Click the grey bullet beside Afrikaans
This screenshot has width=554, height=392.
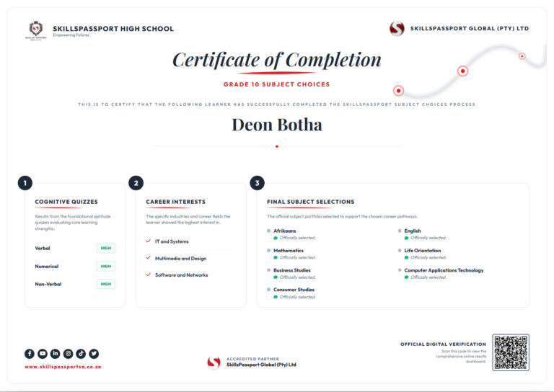(268, 231)
